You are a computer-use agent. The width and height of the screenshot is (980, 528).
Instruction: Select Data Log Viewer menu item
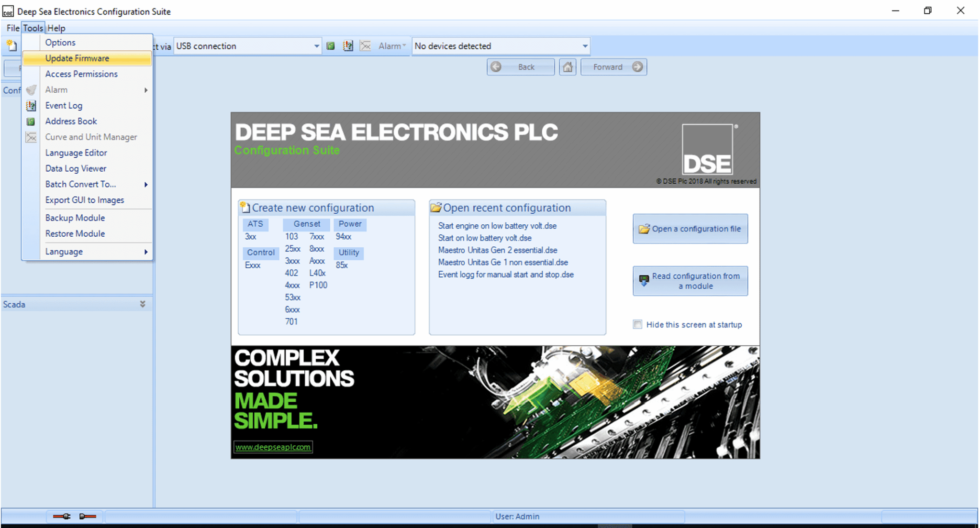[x=87, y=168]
